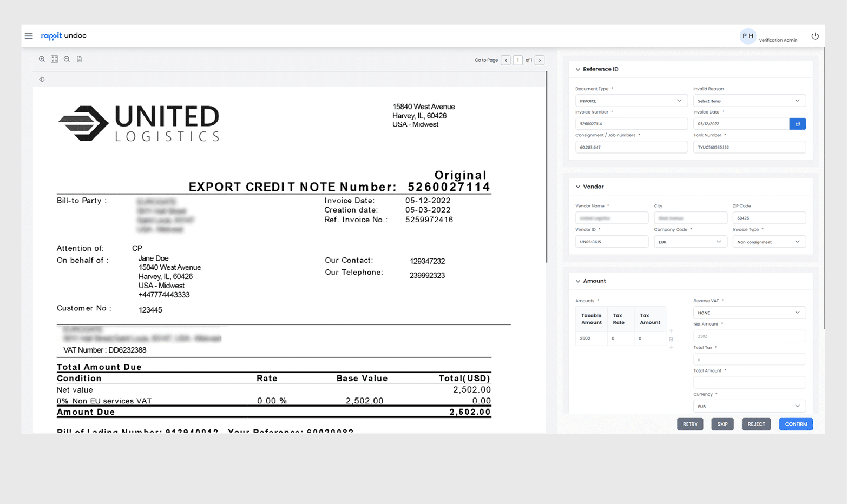
Task: Open the page summary document icon
Action: 79,58
